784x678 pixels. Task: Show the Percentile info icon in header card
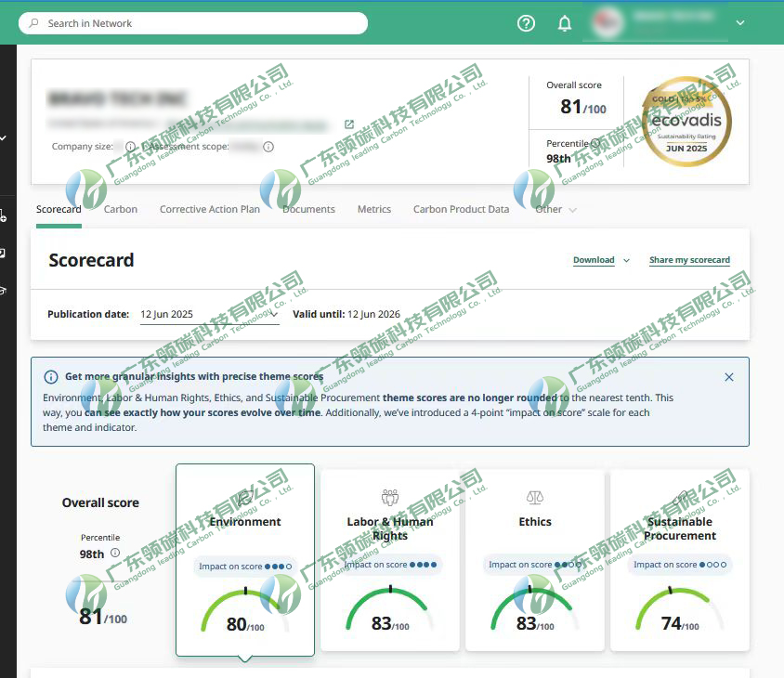pos(595,143)
